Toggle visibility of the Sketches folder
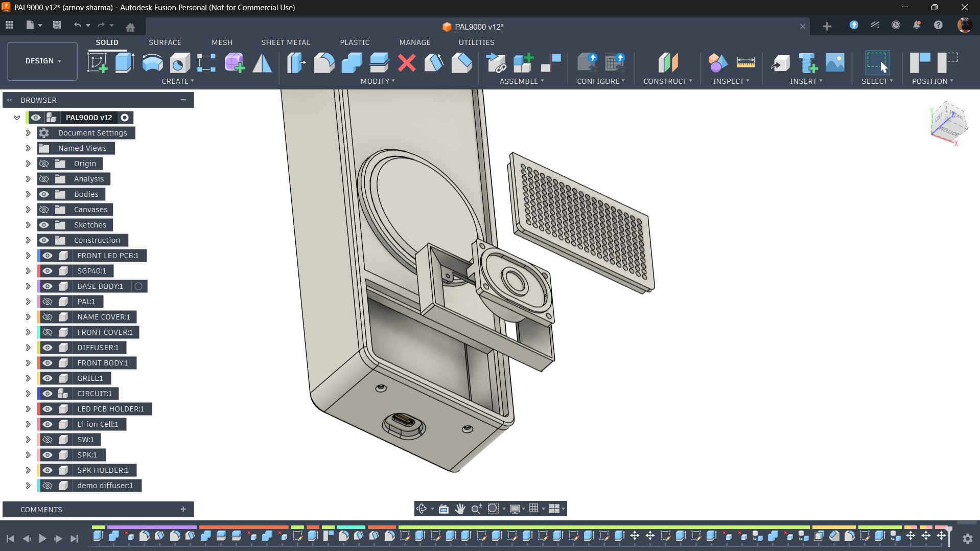 [44, 225]
